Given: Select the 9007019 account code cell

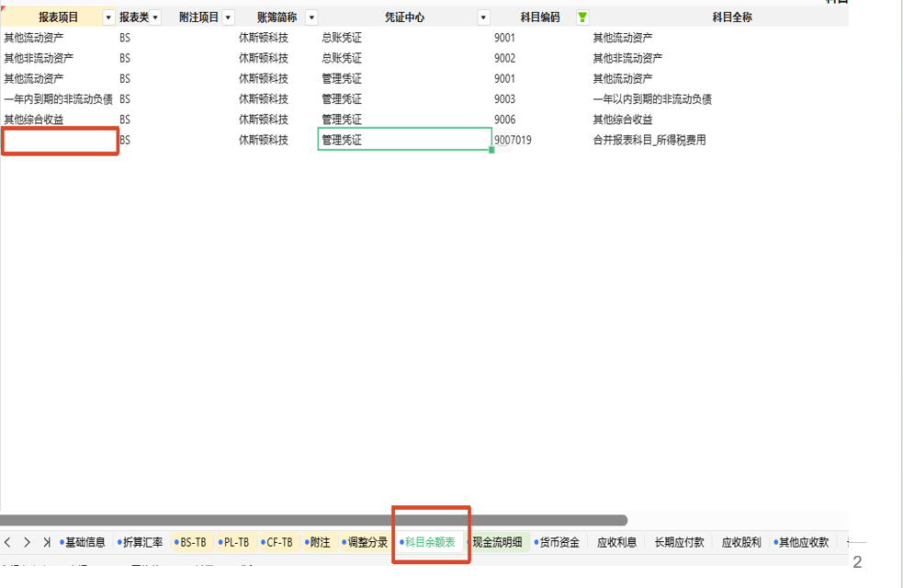Looking at the screenshot, I should (513, 140).
